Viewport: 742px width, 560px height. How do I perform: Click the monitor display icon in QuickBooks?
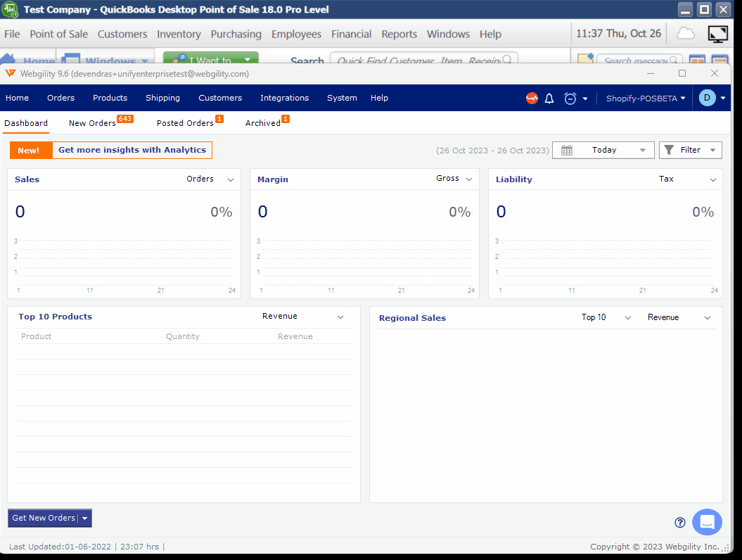tap(717, 34)
